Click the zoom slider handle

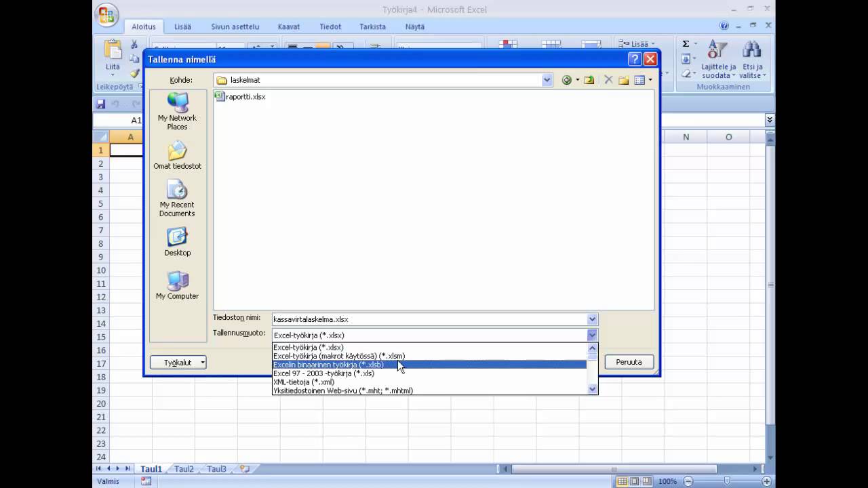point(727,481)
